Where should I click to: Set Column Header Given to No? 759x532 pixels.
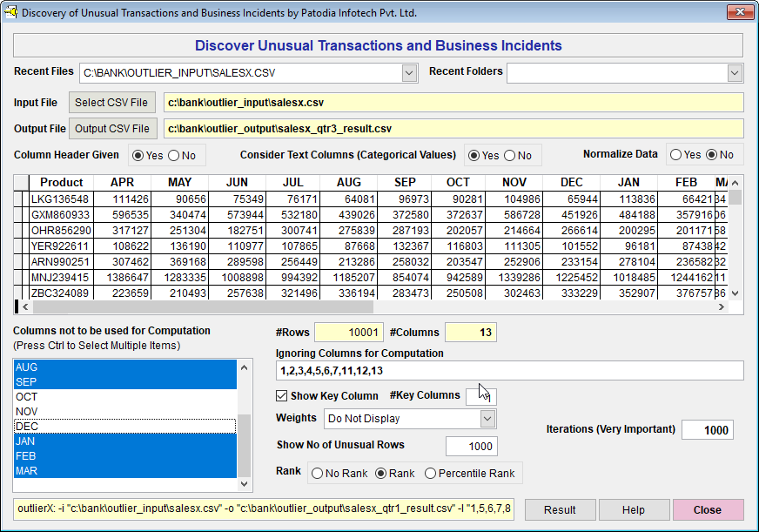pos(173,156)
